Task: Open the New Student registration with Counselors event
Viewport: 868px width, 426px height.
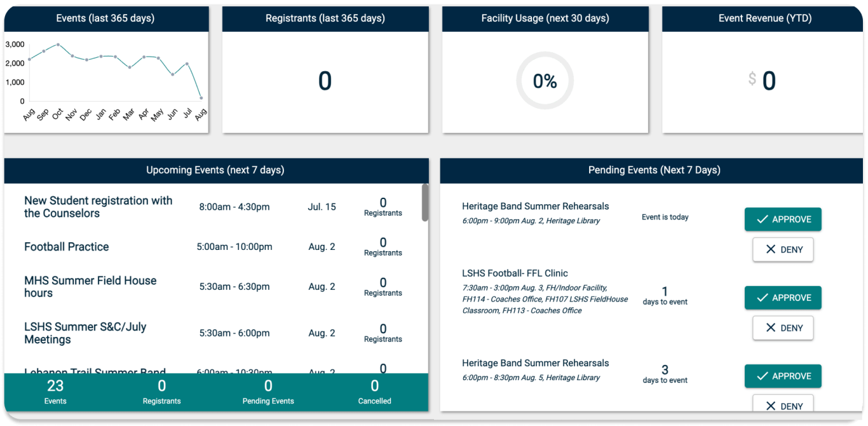Action: (x=98, y=207)
